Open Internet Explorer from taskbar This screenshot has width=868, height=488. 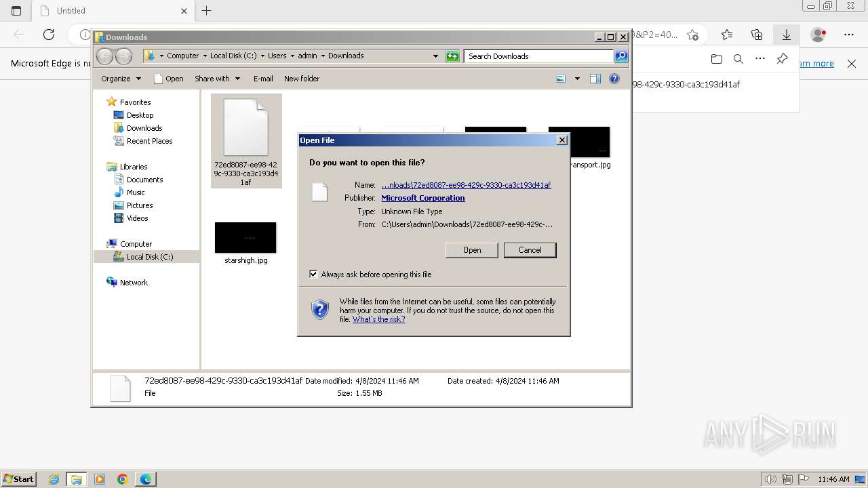click(54, 479)
